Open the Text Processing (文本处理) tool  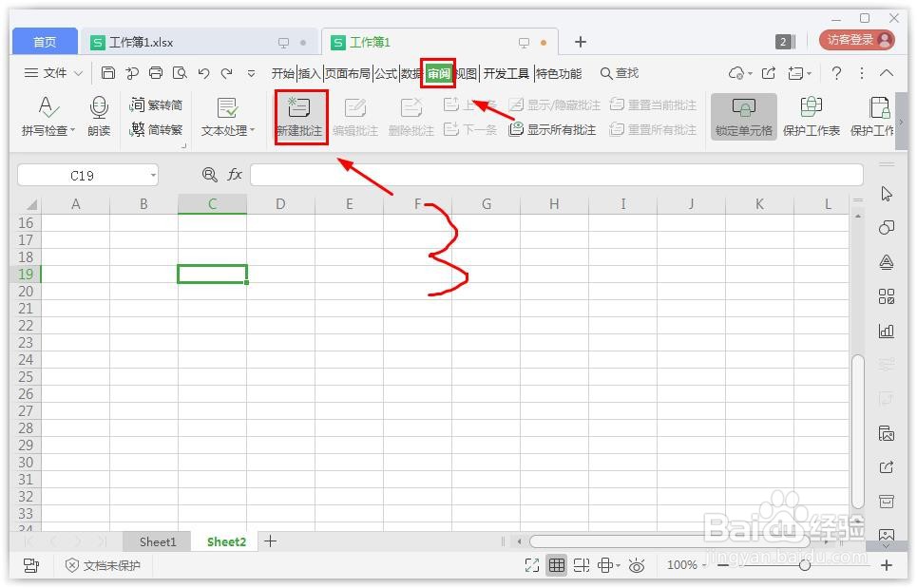(227, 116)
